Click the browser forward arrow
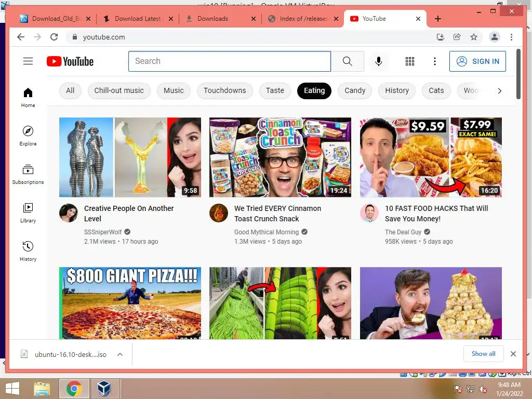The image size is (532, 399). (37, 37)
